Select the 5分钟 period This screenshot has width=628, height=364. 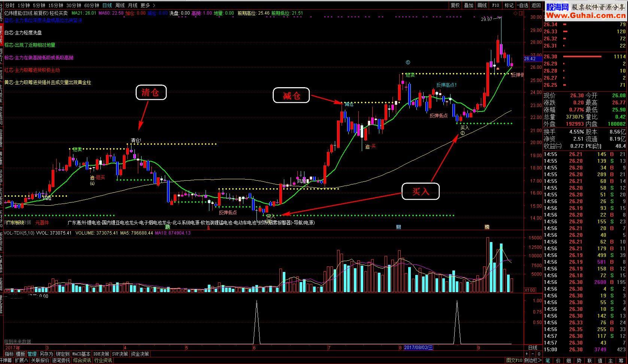(x=39, y=5)
